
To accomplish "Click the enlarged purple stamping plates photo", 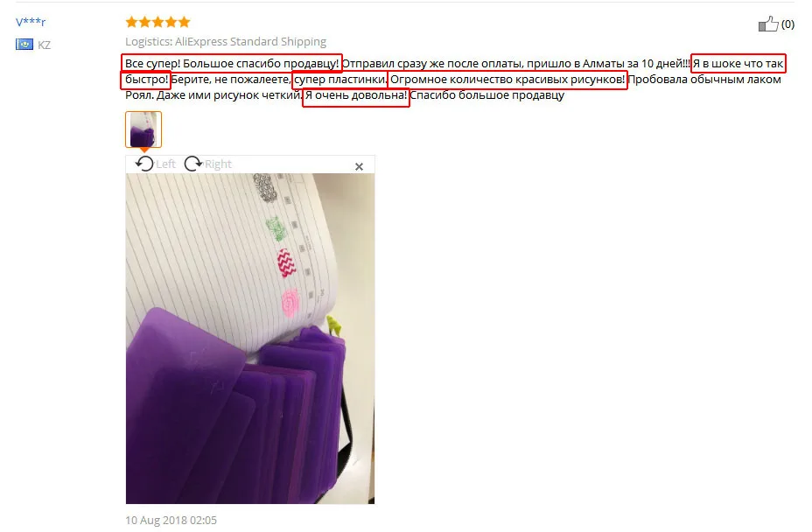I will click(250, 339).
